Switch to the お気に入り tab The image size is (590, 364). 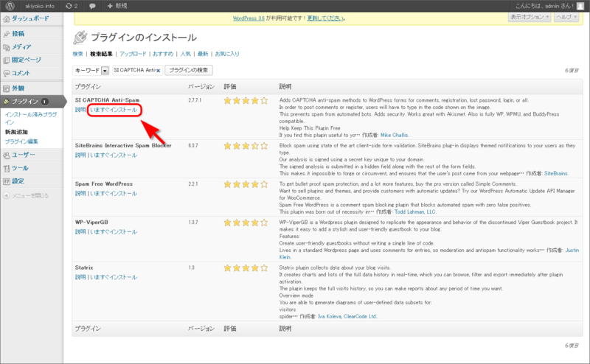pyautogui.click(x=227, y=54)
